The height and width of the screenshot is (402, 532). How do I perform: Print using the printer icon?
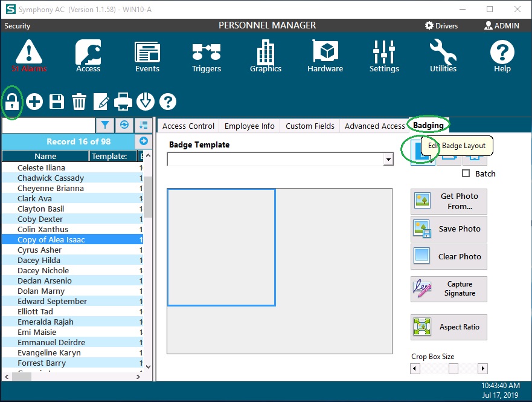click(123, 102)
